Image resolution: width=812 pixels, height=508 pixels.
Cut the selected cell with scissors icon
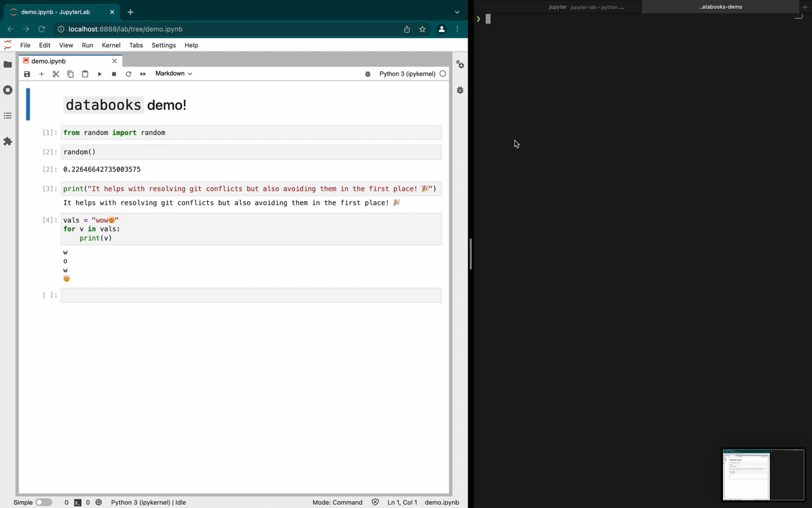(x=56, y=74)
